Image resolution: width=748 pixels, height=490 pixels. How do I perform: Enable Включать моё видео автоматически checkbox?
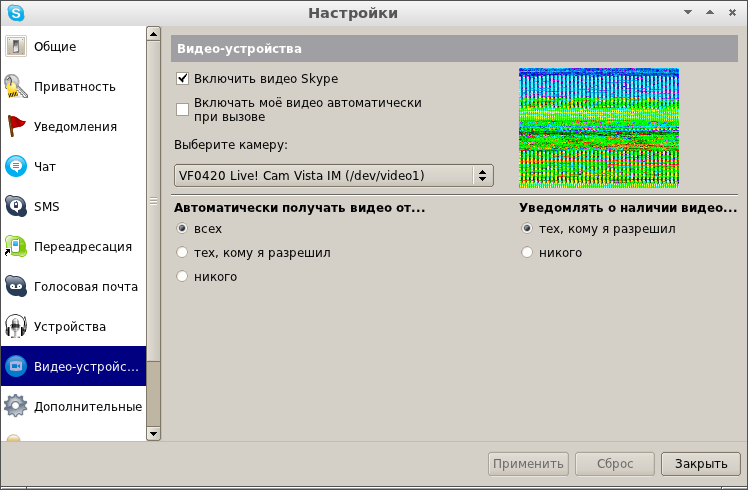pyautogui.click(x=183, y=109)
